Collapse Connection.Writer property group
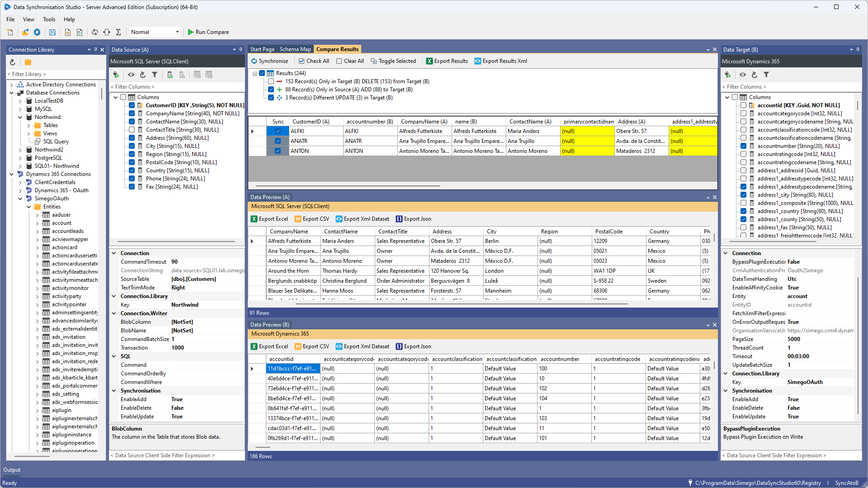The image size is (868, 488). click(114, 313)
